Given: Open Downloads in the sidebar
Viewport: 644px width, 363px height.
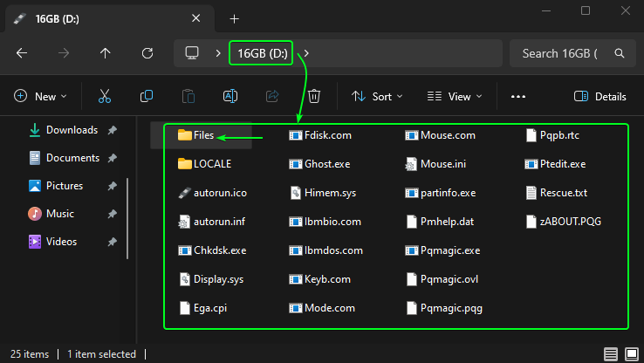Looking at the screenshot, I should tap(72, 130).
